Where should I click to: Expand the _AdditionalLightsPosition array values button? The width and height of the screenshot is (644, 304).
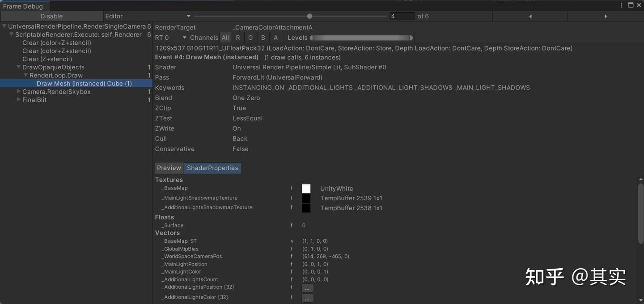point(307,288)
